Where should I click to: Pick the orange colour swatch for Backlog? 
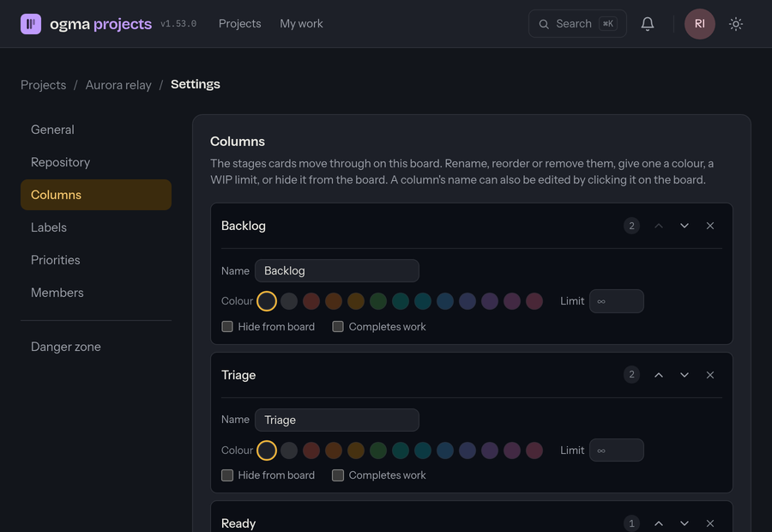pyautogui.click(x=334, y=301)
